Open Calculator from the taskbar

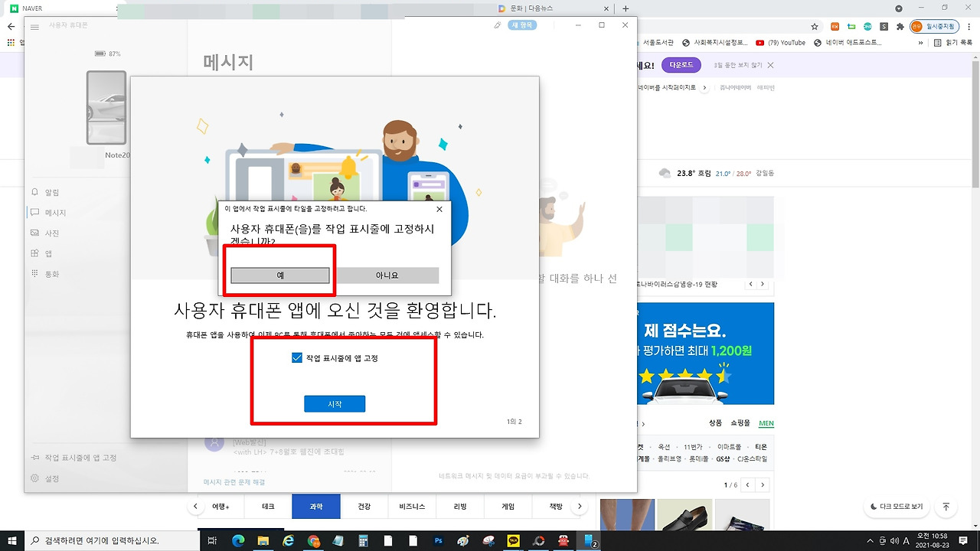click(363, 540)
